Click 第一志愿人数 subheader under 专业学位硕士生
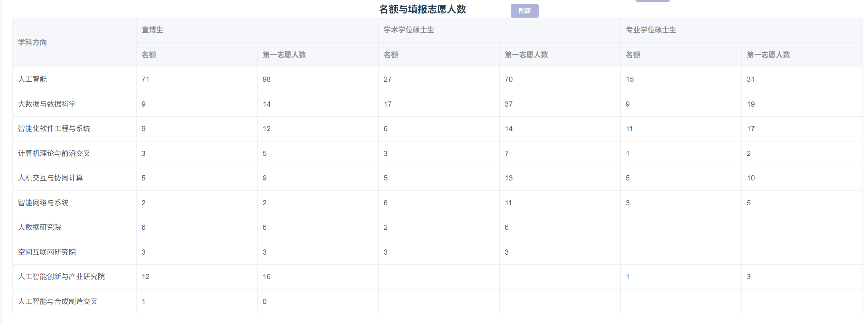This screenshot has height=324, width=868. pos(768,55)
